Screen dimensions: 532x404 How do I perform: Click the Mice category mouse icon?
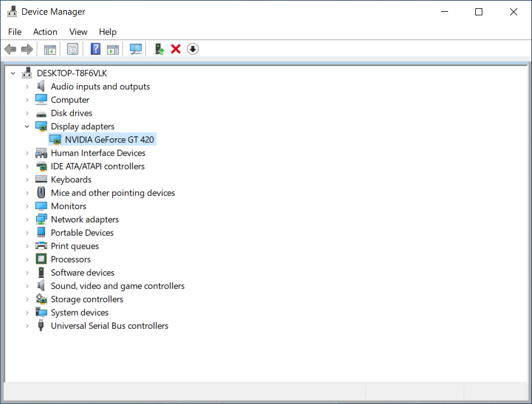tap(41, 193)
